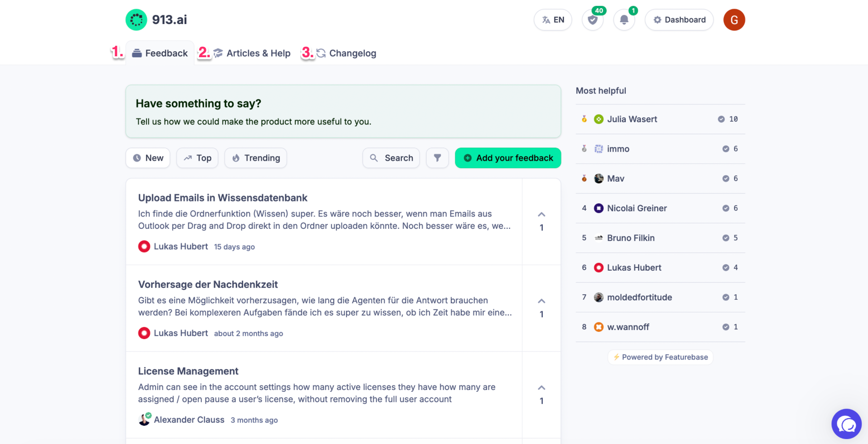
Task: Go to the Dashboard
Action: pos(679,20)
